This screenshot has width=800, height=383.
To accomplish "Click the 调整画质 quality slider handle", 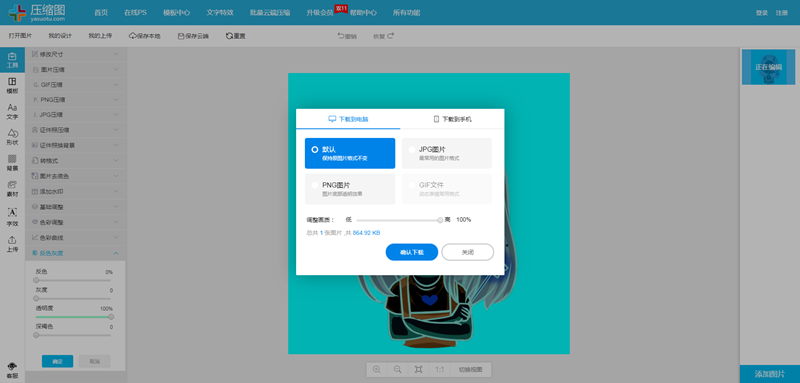I will (440, 220).
